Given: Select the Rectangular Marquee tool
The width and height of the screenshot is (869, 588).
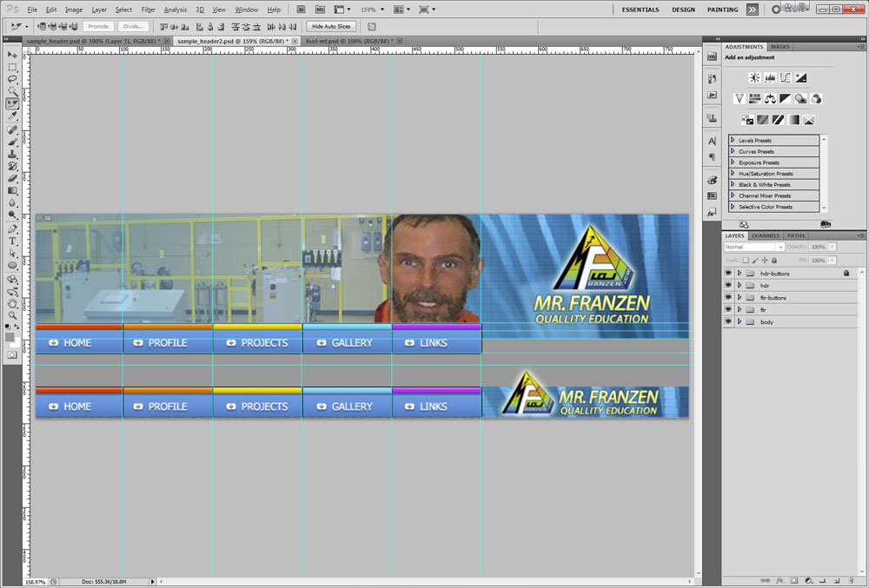Looking at the screenshot, I should click(x=12, y=68).
